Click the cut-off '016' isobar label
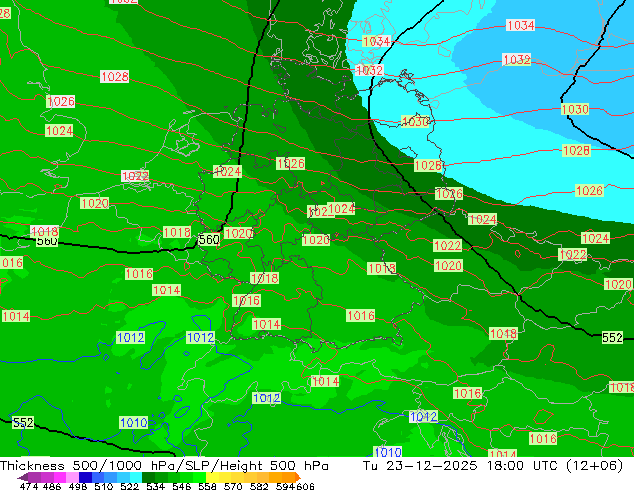This screenshot has width=634, height=490. coord(11,263)
